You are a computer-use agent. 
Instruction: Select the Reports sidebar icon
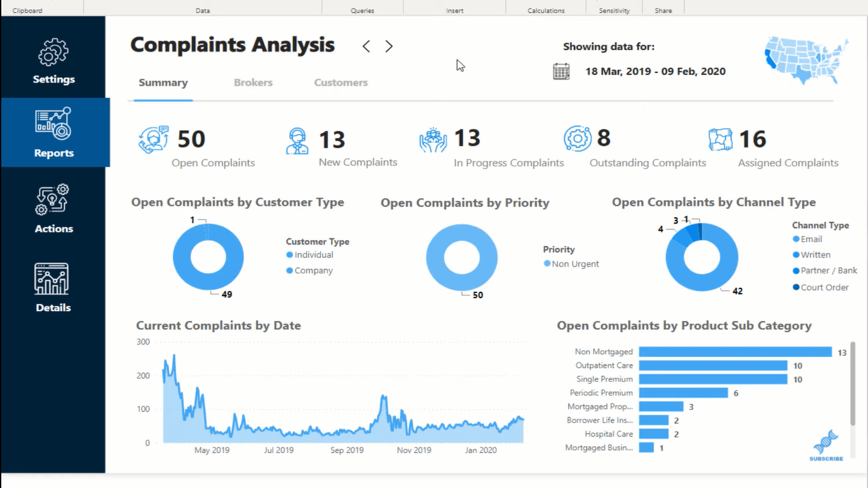(x=53, y=123)
